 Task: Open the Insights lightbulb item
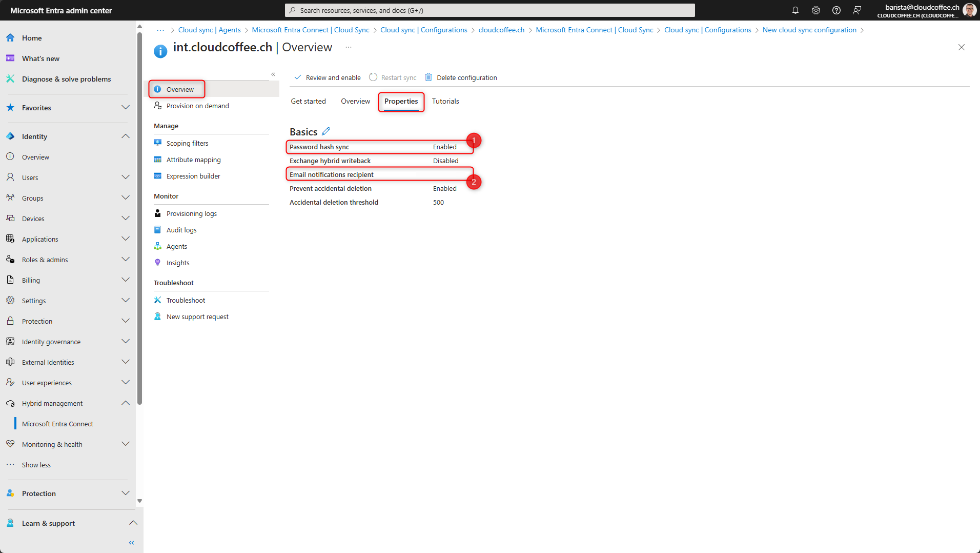177,263
